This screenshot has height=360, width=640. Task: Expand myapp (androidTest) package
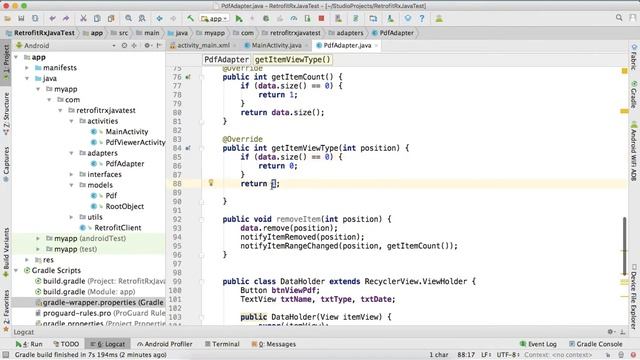pos(38,238)
